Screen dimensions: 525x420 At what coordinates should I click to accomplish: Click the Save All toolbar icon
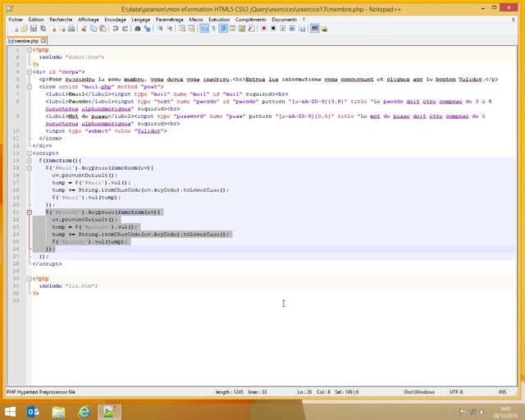coord(43,29)
